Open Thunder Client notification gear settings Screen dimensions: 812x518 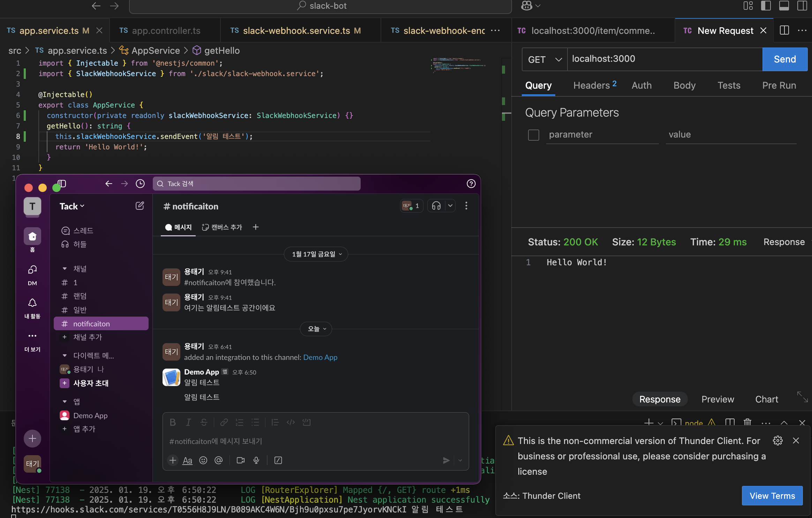coord(778,441)
